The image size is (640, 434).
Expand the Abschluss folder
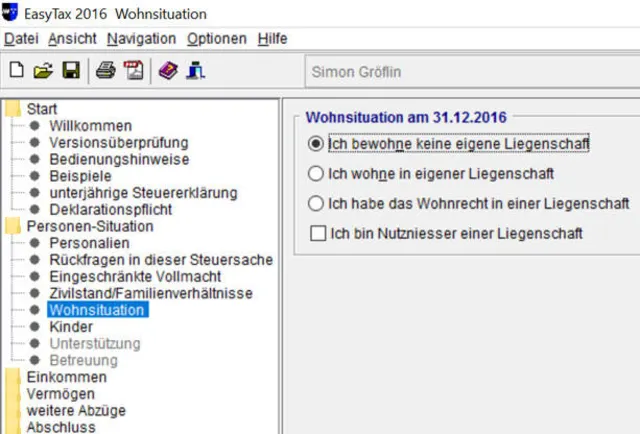tap(13, 427)
